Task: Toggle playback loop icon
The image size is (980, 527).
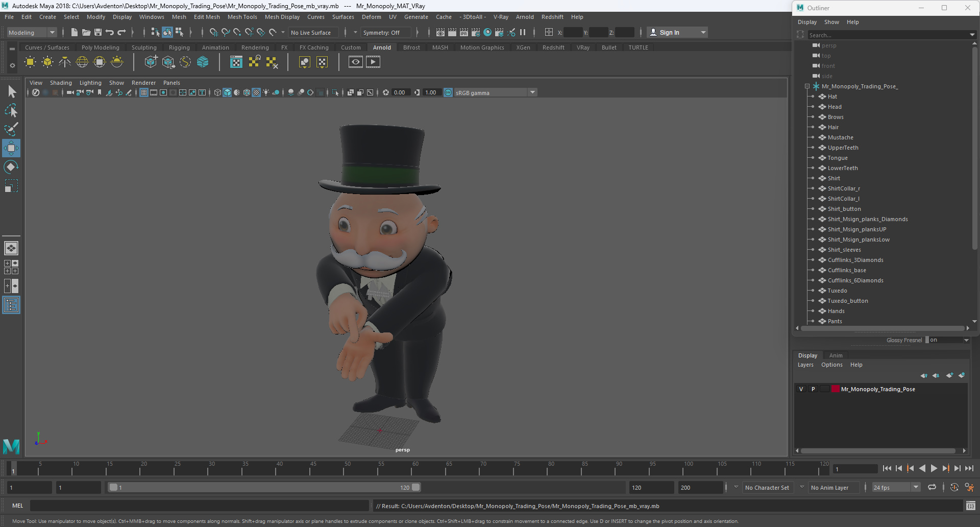Action: point(932,488)
